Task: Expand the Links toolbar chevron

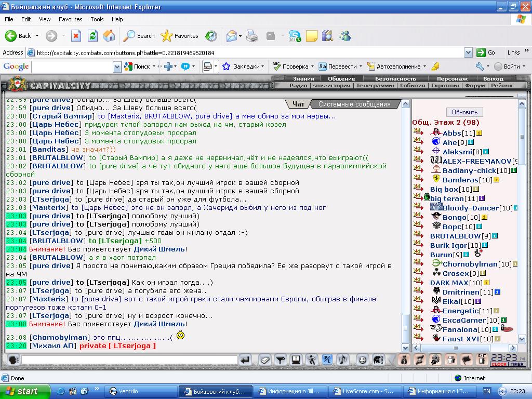Action: 527,50
